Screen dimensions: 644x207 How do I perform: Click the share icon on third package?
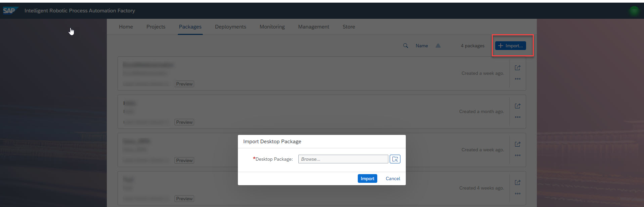pyautogui.click(x=517, y=144)
